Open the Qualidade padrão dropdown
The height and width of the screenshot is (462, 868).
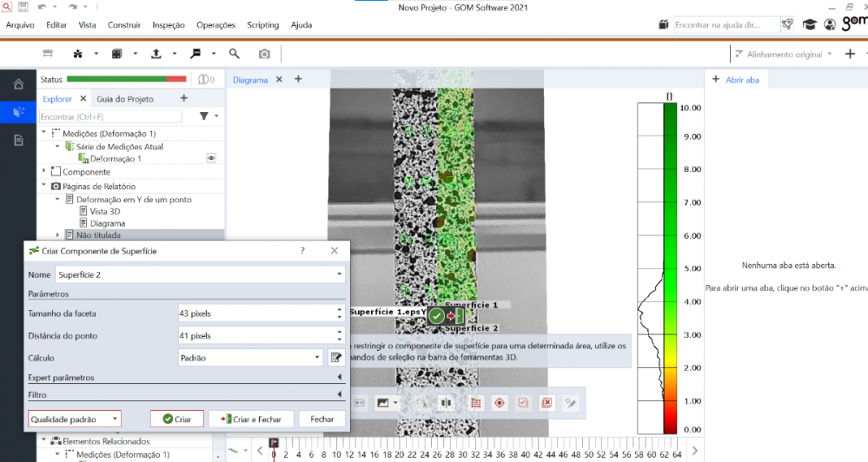point(74,419)
